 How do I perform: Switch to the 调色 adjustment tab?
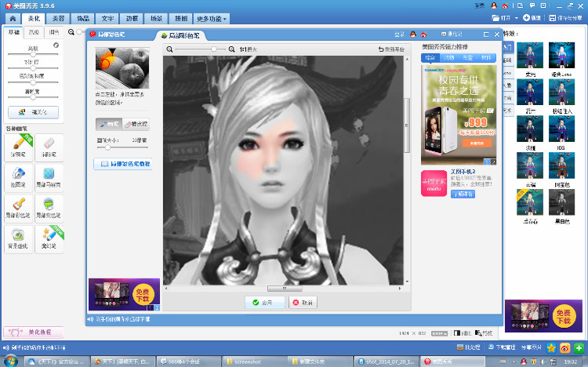pos(53,32)
